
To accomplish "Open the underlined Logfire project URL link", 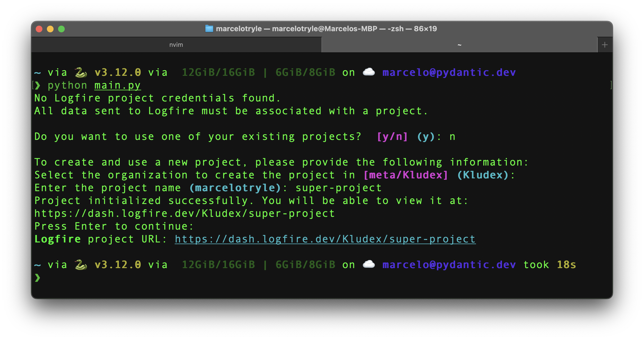I will pos(325,239).
